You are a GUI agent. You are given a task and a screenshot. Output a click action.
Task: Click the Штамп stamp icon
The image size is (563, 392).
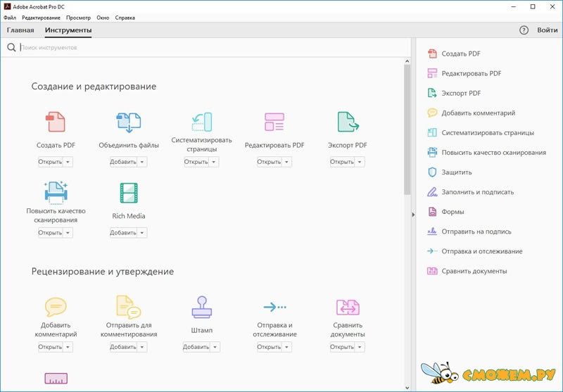[202, 307]
